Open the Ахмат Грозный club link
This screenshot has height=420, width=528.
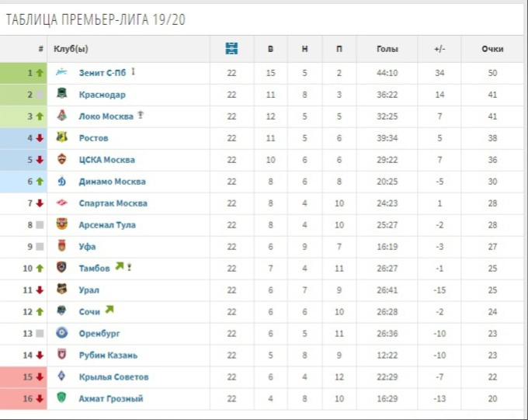111,399
